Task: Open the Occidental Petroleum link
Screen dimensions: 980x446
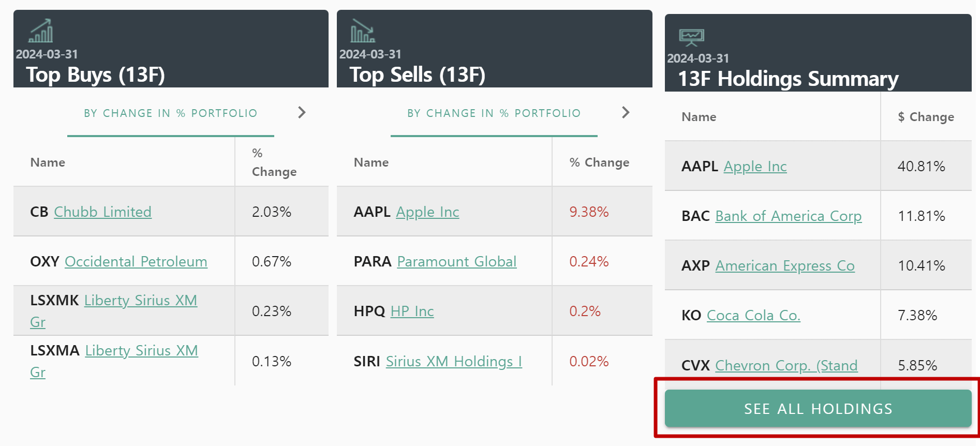Action: pos(136,262)
